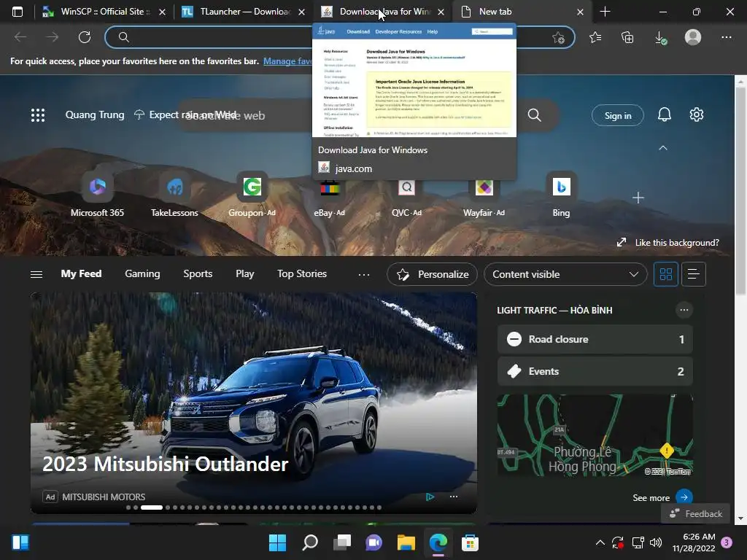Open Settings and more ellipsis menu
This screenshot has width=747, height=560.
pos(726,37)
